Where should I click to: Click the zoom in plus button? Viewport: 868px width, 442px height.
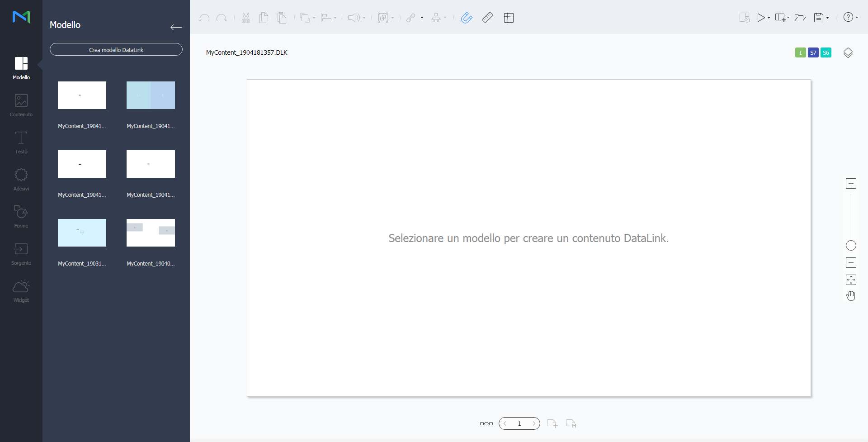pyautogui.click(x=850, y=184)
